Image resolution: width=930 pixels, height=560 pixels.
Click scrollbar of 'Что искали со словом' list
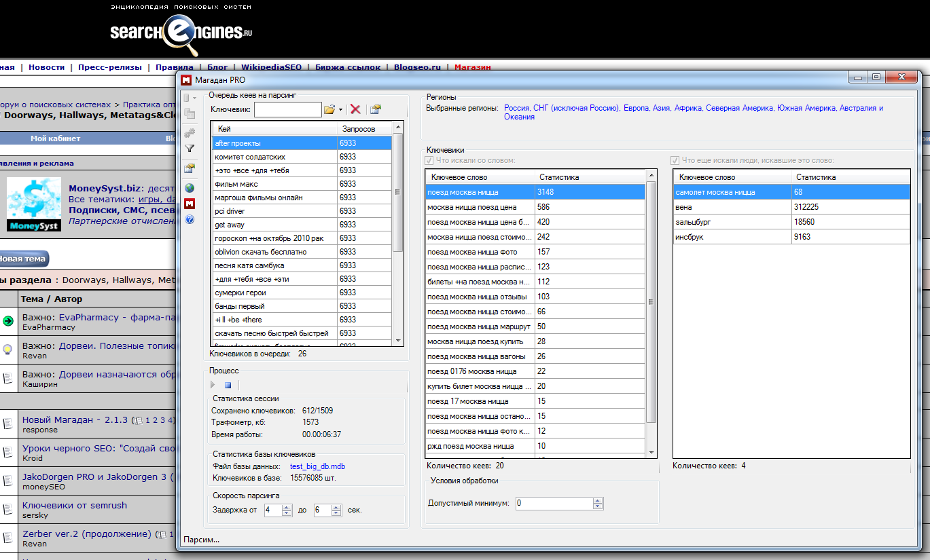pos(651,302)
